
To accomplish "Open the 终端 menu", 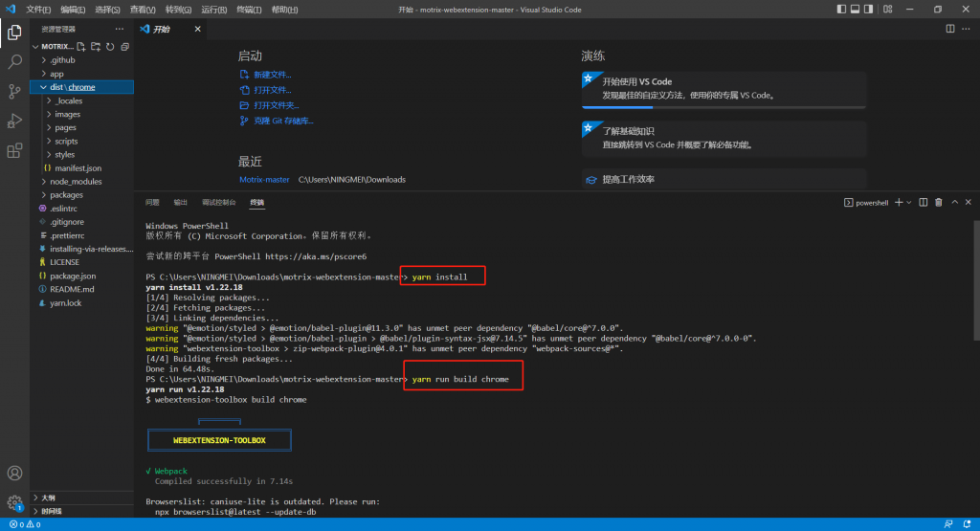I will 249,10.
